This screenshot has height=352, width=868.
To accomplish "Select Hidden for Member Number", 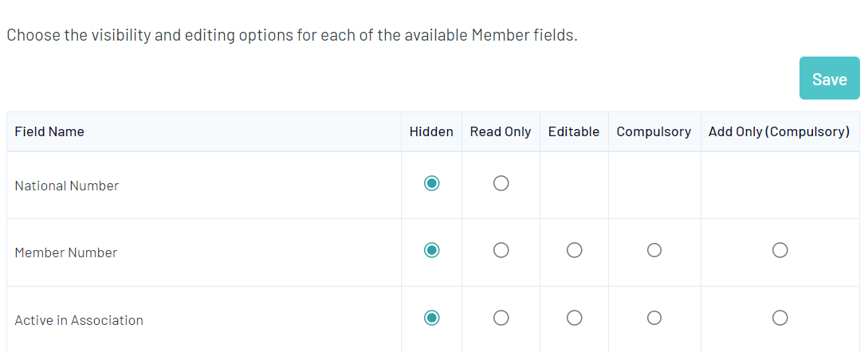I will coord(432,251).
